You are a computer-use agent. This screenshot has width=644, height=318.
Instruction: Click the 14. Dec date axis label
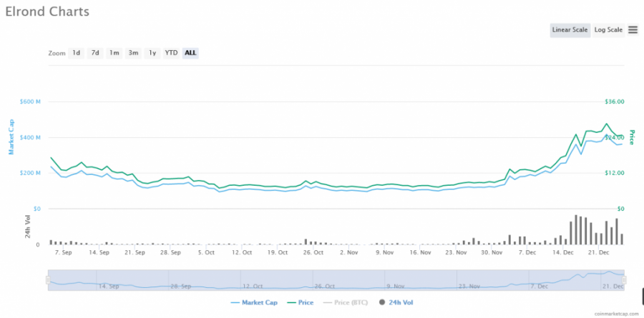click(x=564, y=253)
